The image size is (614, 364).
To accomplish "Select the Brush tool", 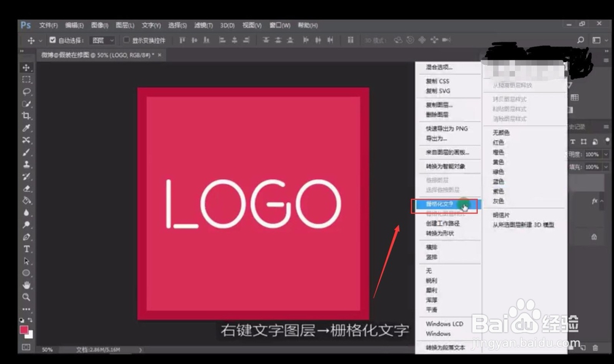I will (x=26, y=152).
